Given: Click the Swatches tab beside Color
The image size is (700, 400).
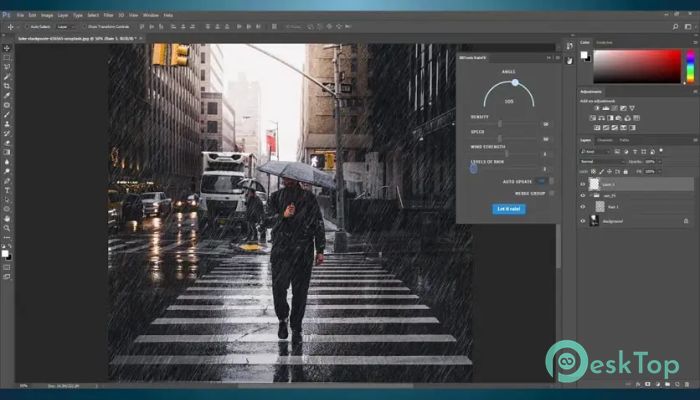Looking at the screenshot, I should pyautogui.click(x=604, y=42).
